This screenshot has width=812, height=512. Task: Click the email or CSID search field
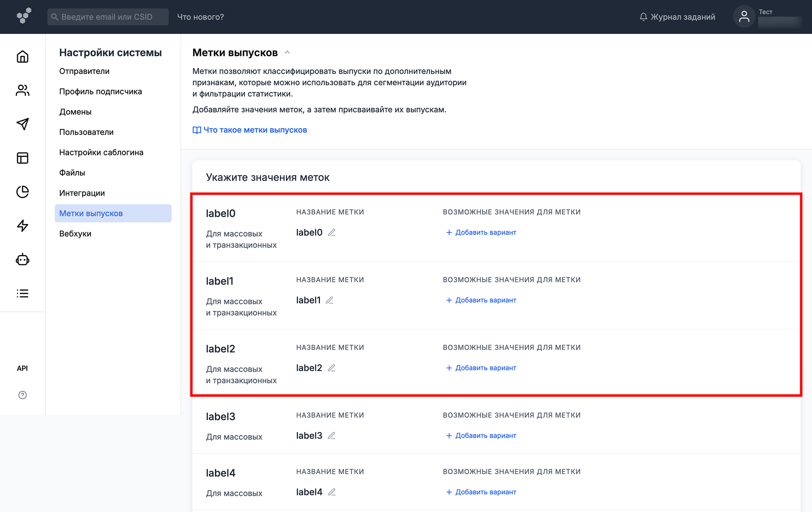pos(108,17)
